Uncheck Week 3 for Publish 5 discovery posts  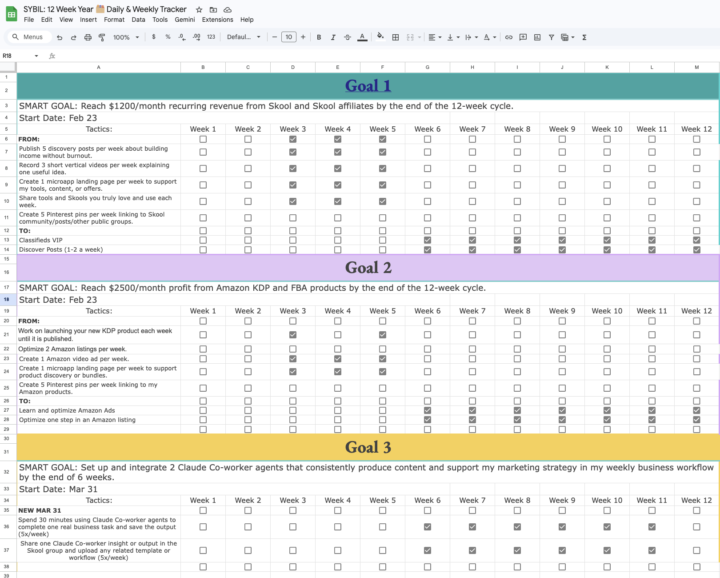tap(292, 152)
